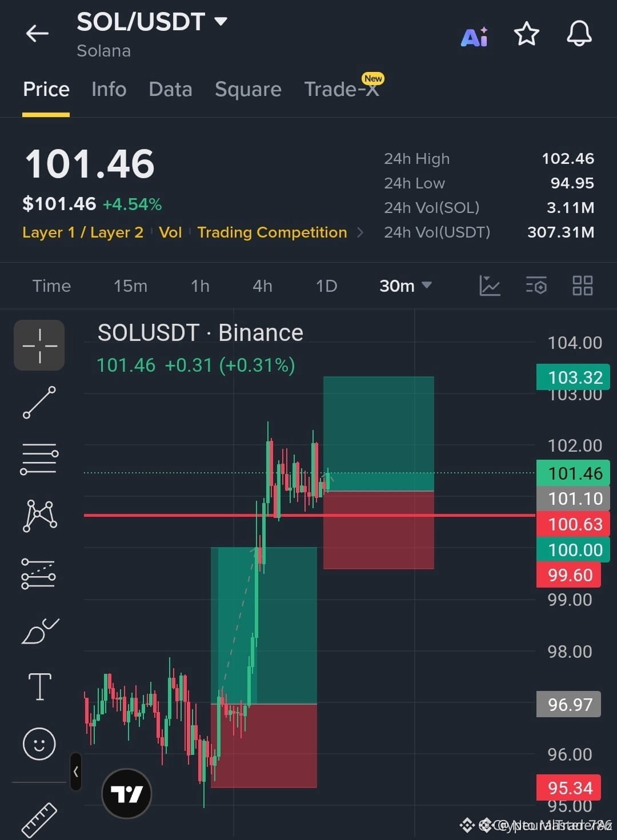The image size is (617, 840).
Task: Click the large 101.46 last price
Action: (90, 164)
